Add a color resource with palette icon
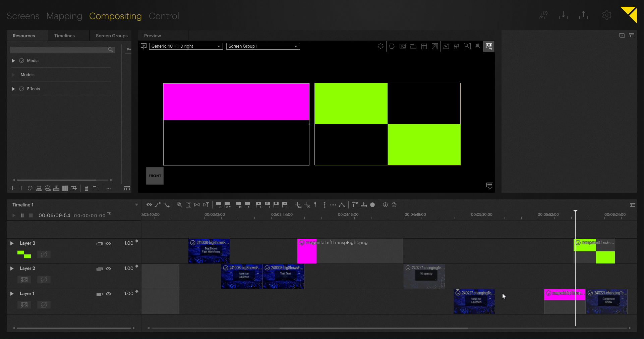The width and height of the screenshot is (644, 339). click(30, 188)
